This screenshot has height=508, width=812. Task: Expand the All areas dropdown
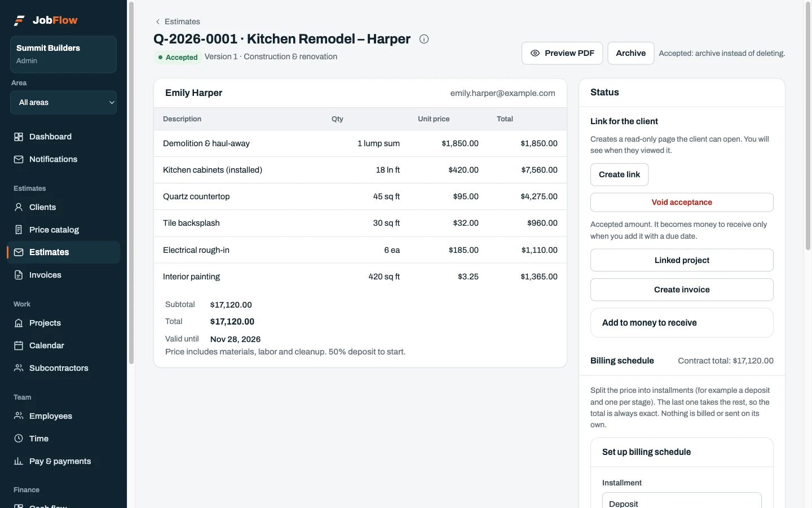point(63,102)
